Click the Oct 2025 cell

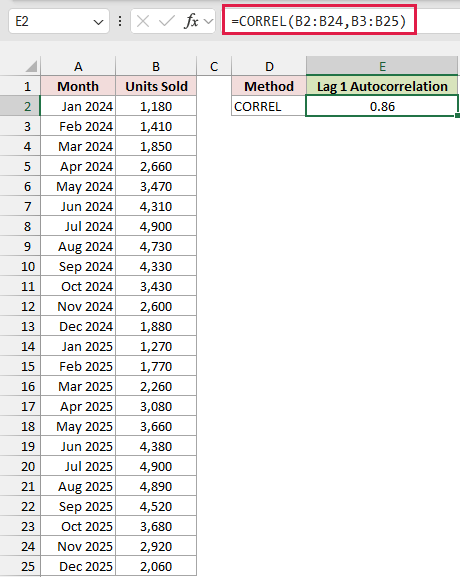pos(78,526)
